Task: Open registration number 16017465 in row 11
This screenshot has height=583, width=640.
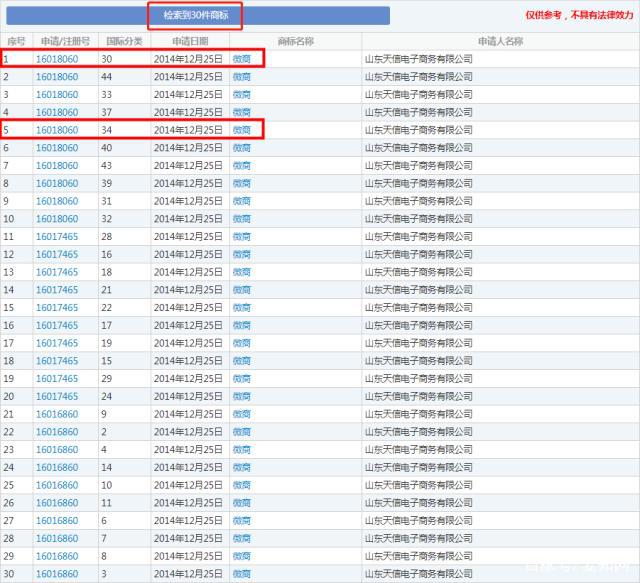Action: pyautogui.click(x=57, y=237)
